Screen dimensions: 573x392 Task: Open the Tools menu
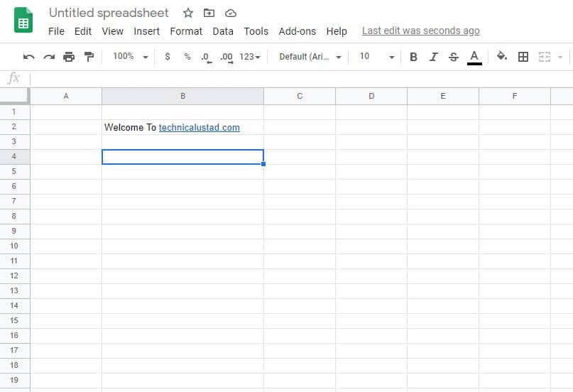(256, 31)
